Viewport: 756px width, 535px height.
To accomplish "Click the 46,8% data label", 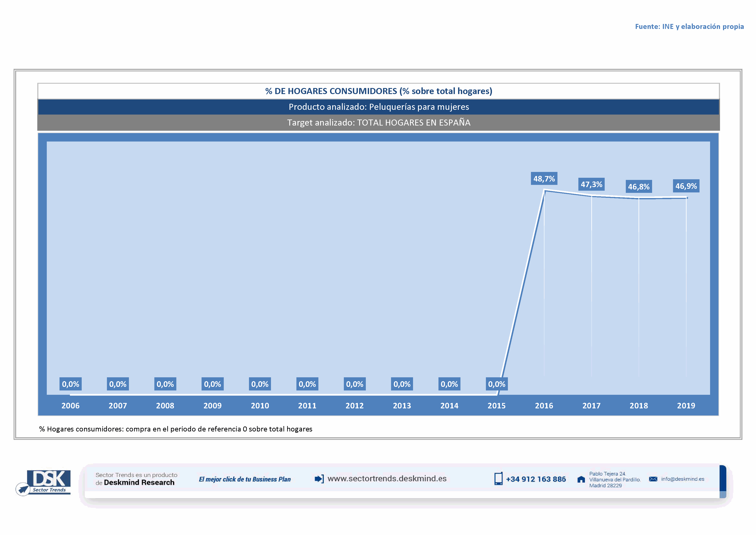I will 639,186.
